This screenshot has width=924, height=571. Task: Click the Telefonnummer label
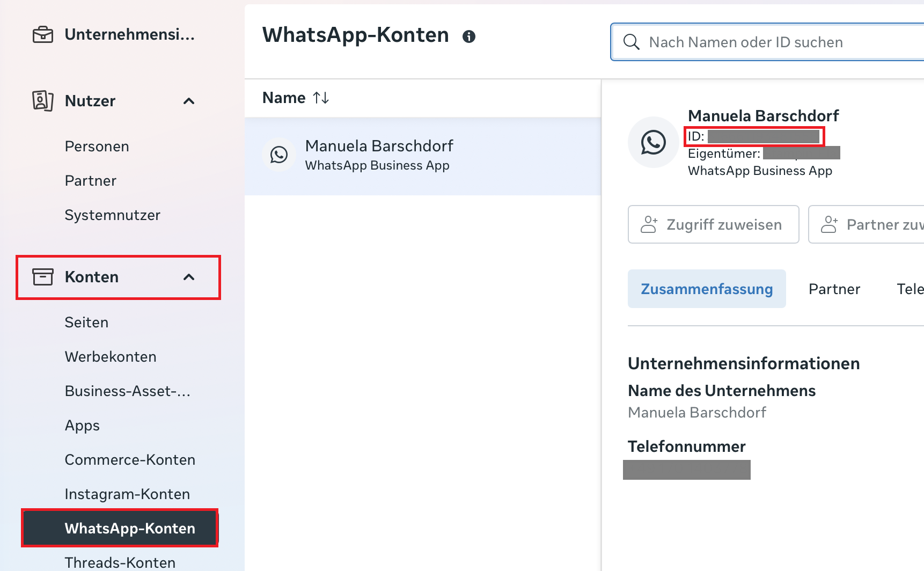tap(687, 446)
